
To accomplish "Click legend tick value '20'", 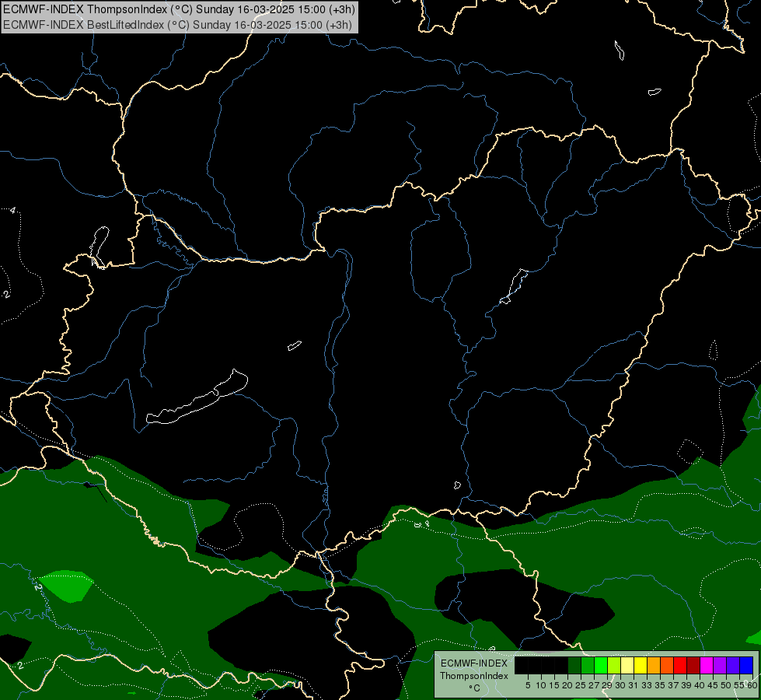I will tap(567, 685).
